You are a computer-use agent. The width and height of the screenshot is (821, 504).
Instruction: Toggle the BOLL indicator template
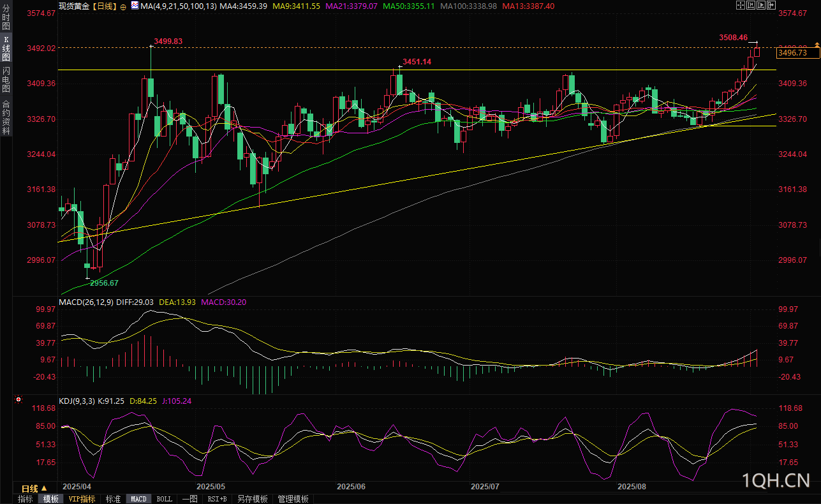point(164,499)
